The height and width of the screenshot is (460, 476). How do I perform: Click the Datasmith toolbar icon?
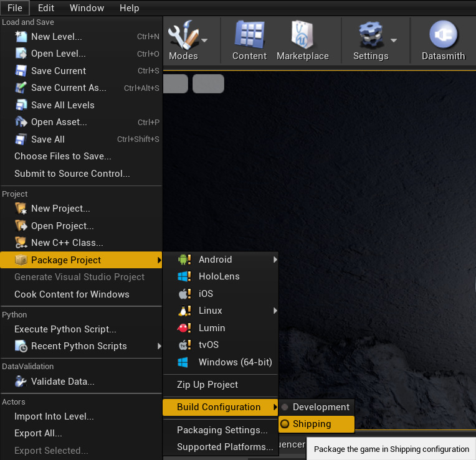[443, 36]
